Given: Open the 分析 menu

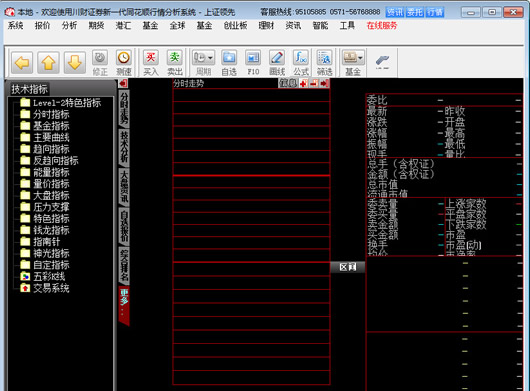Looking at the screenshot, I should click(x=69, y=26).
